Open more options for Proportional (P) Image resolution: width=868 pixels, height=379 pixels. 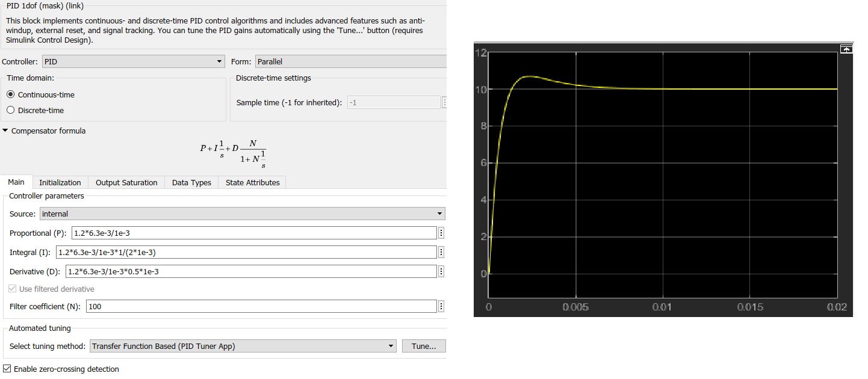(441, 233)
